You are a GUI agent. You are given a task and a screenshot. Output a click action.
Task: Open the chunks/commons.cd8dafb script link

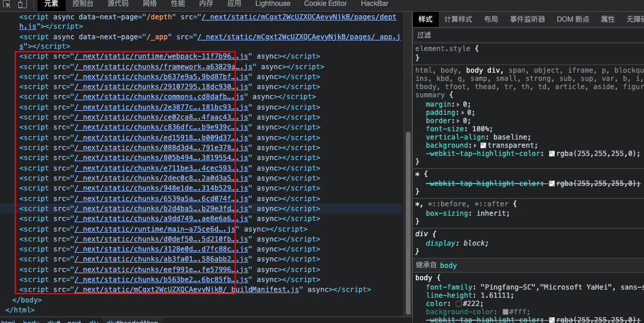[x=159, y=97]
